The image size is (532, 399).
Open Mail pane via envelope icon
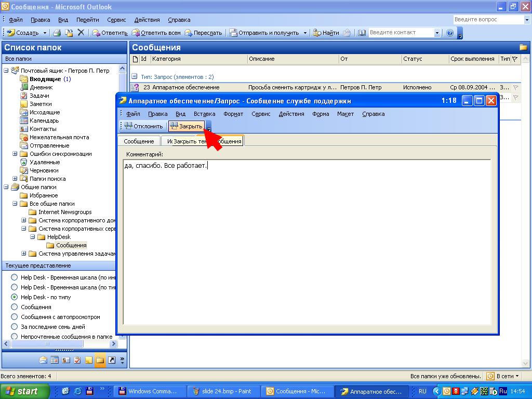43,360
